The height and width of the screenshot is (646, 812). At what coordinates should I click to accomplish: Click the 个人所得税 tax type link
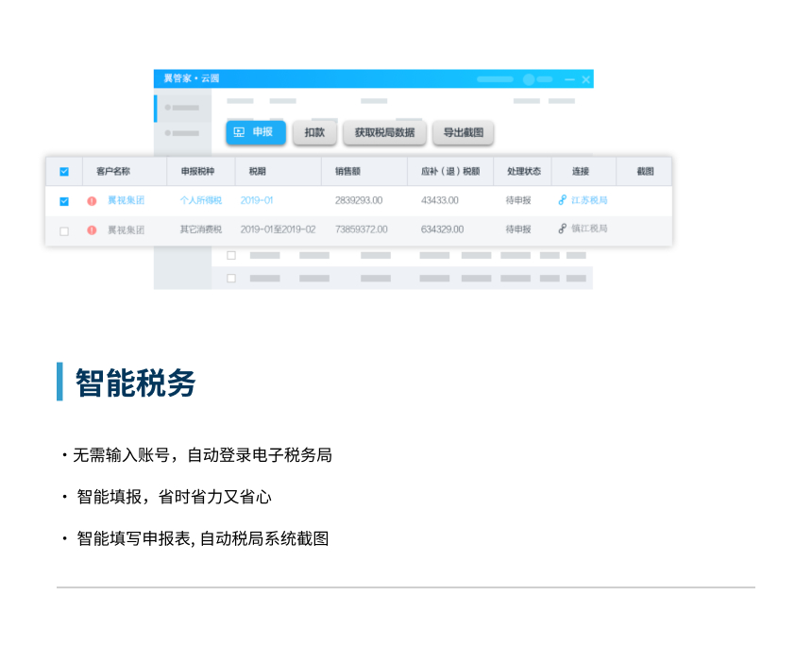pyautogui.click(x=200, y=200)
